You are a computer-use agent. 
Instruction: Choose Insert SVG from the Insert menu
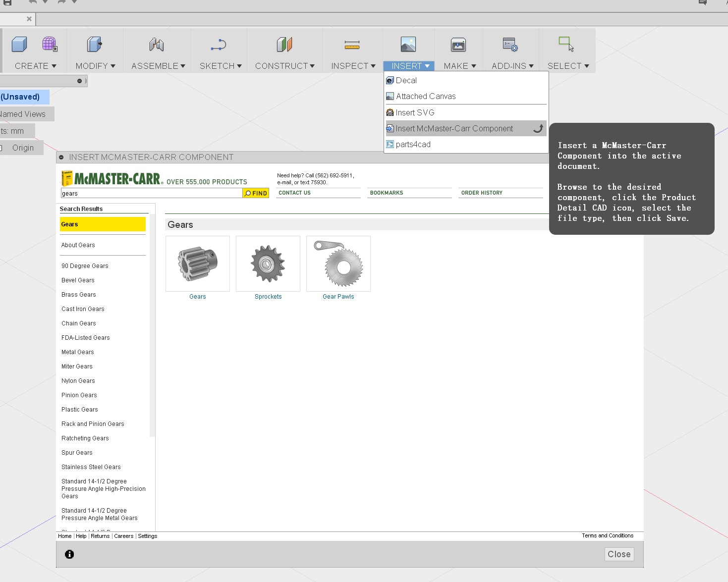coord(415,112)
